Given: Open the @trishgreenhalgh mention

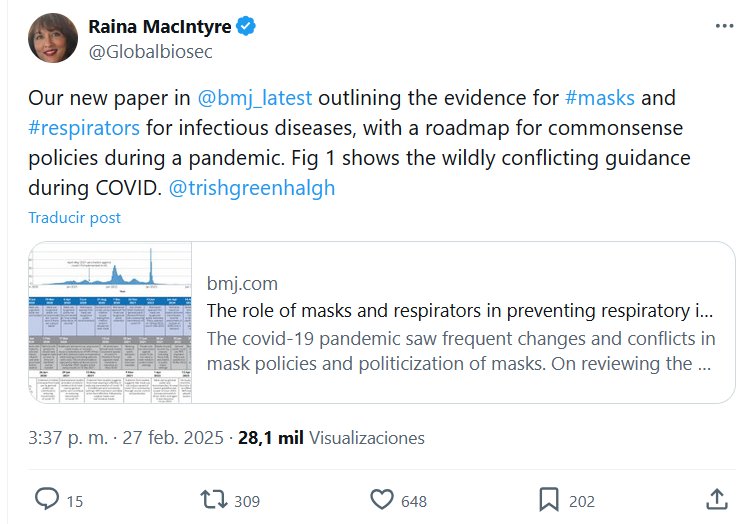Looking at the screenshot, I should point(248,187).
